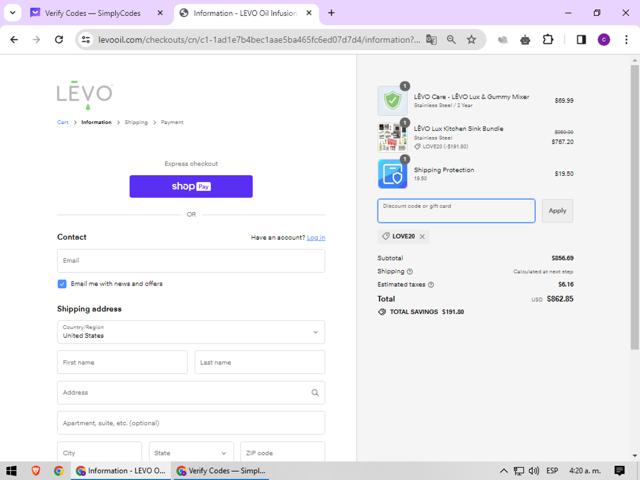The width and height of the screenshot is (640, 480).
Task: Open Brave browser from taskbar
Action: (36, 471)
